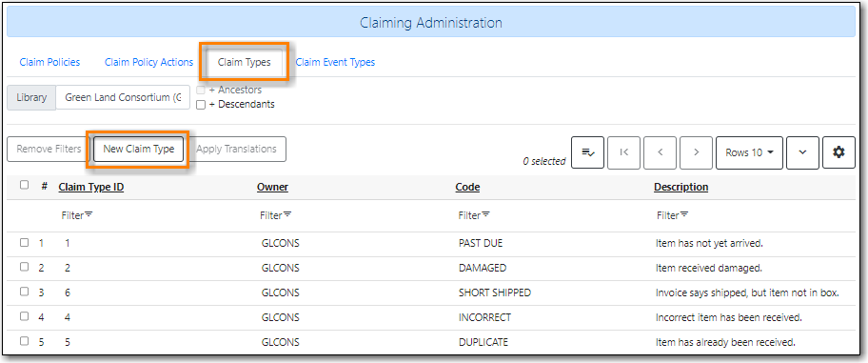Click 'Invoice says shipped' description cell
Image resolution: width=868 pixels, height=363 pixels.
coord(747,292)
